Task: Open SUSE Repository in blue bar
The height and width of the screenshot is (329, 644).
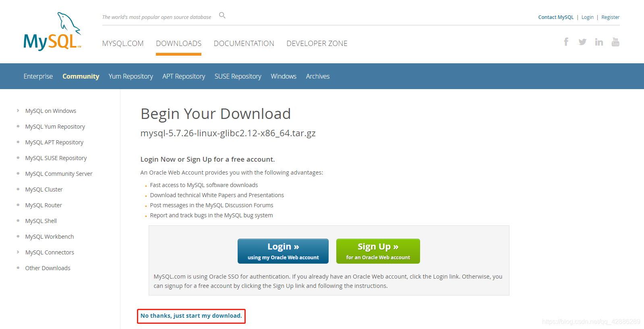Action: pos(238,76)
